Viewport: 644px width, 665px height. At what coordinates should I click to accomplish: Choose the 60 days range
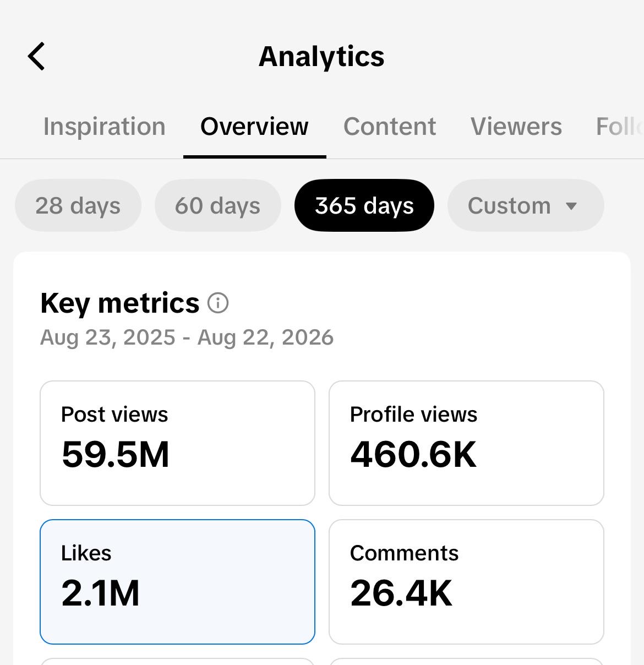point(218,205)
